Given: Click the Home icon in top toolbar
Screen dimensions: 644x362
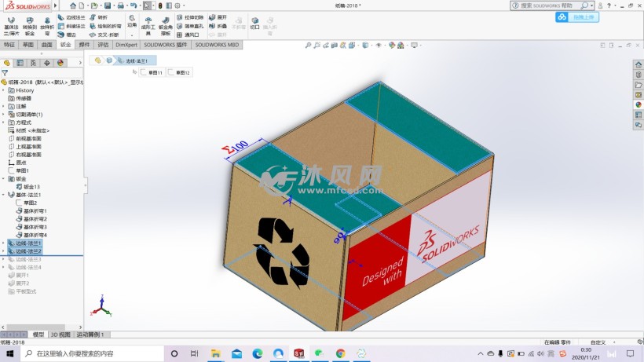Looking at the screenshot, I should (x=73, y=5).
